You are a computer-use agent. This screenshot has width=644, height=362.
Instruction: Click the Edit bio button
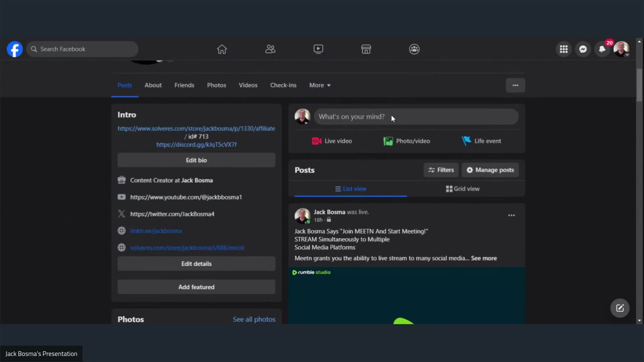[x=196, y=160]
